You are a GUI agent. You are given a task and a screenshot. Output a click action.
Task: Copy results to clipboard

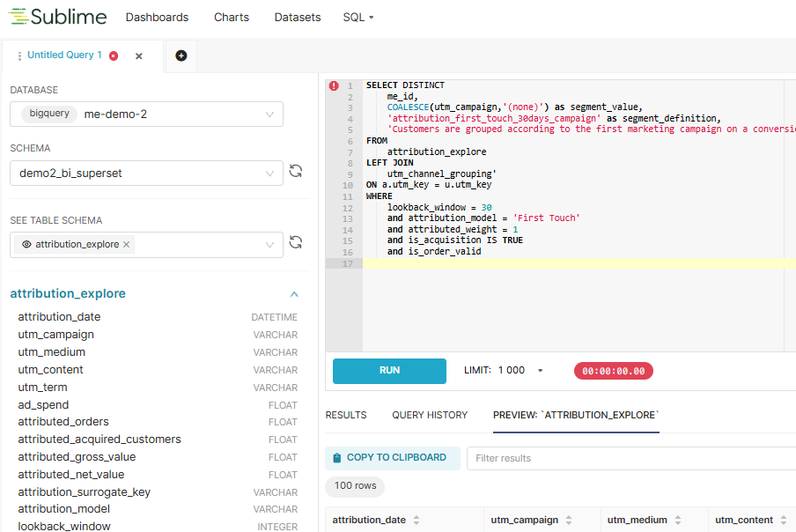click(393, 458)
